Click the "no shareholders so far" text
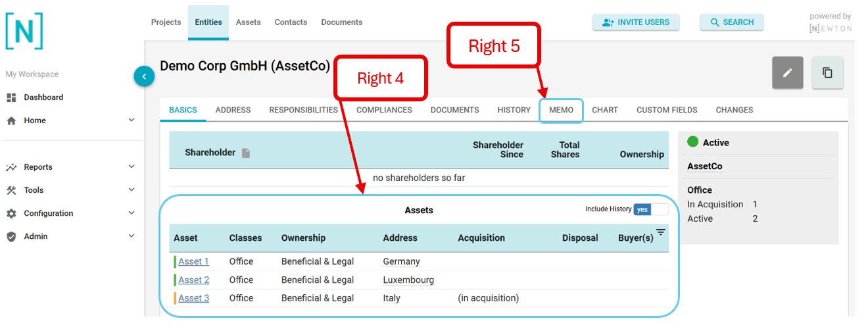Viewport: 868px width, 331px height. tap(419, 178)
